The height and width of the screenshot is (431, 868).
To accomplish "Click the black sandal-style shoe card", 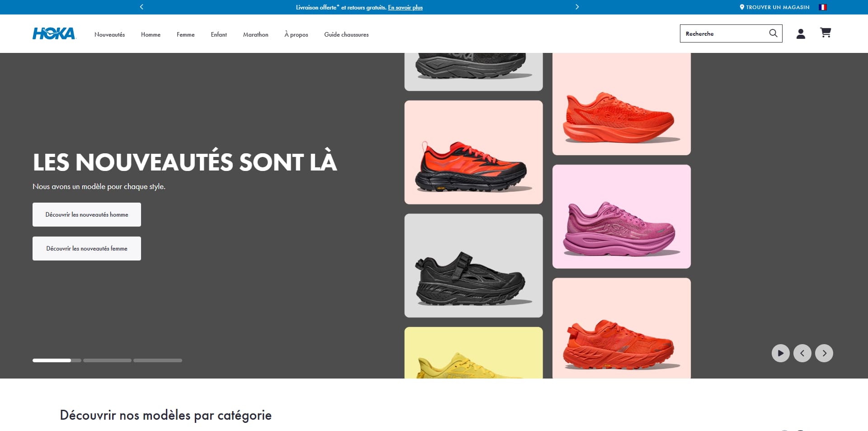I will point(473,265).
